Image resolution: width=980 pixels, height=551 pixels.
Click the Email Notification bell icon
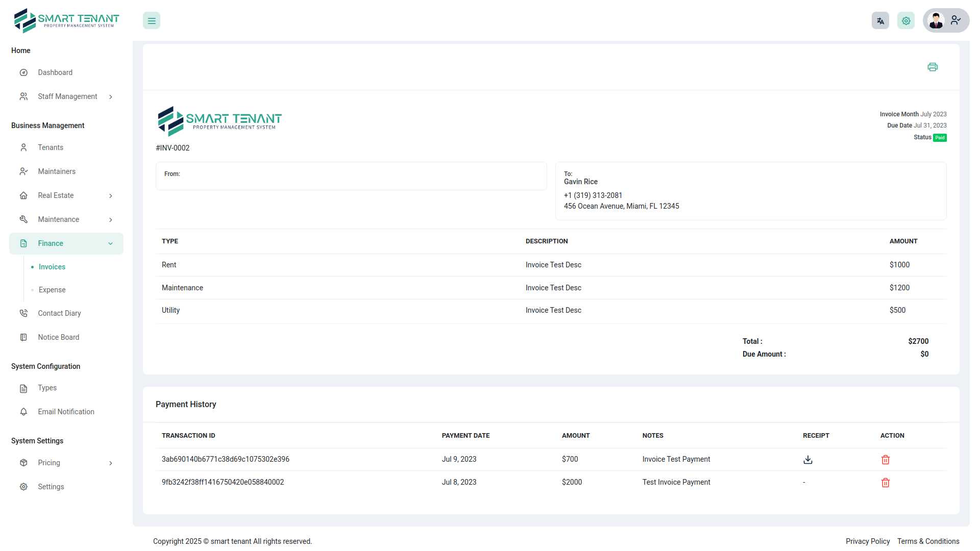[23, 412]
